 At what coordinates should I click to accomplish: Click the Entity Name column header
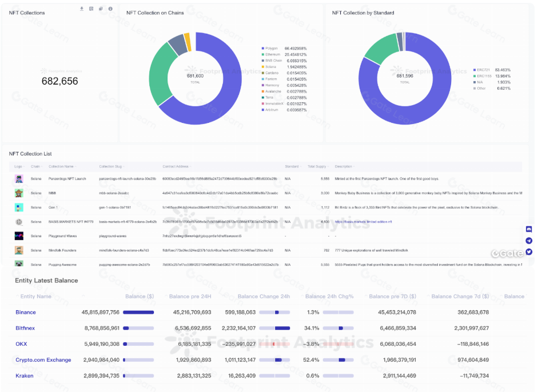click(x=36, y=297)
